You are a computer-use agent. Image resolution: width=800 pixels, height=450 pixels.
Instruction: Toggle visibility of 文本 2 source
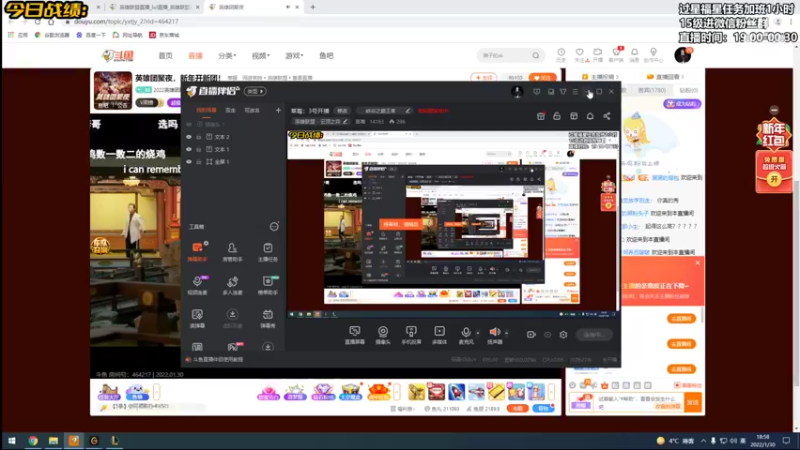[x=189, y=137]
